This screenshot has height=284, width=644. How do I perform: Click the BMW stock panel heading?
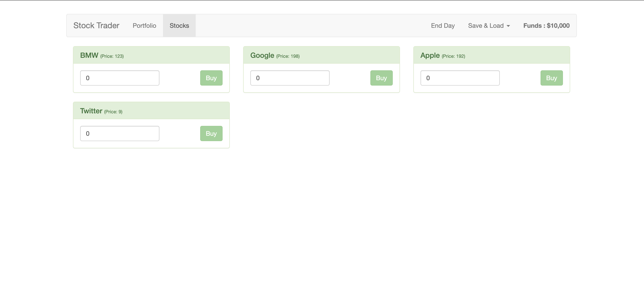[x=151, y=55]
